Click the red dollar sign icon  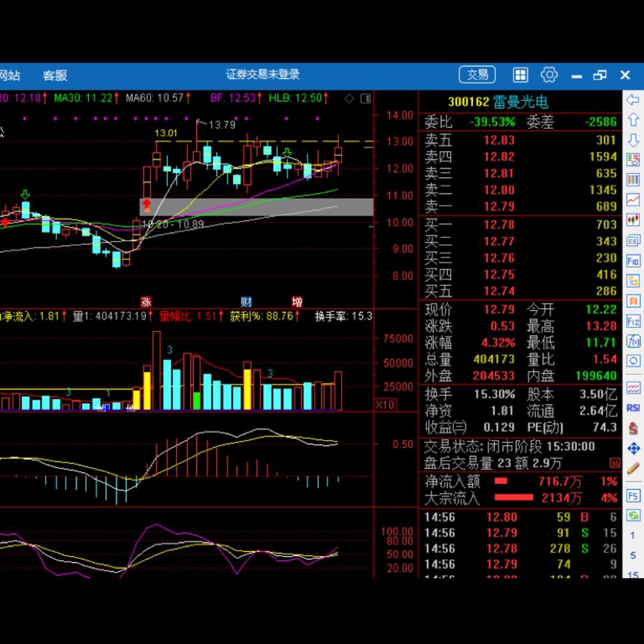[x=633, y=428]
